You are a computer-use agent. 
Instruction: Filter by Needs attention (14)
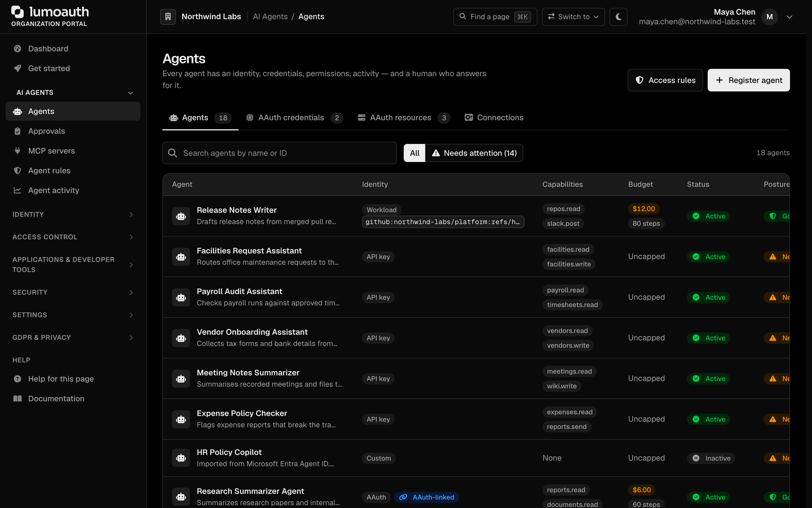tap(474, 153)
